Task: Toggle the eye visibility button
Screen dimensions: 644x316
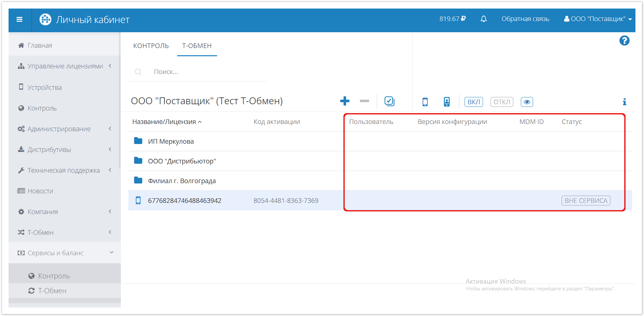Action: (526, 102)
